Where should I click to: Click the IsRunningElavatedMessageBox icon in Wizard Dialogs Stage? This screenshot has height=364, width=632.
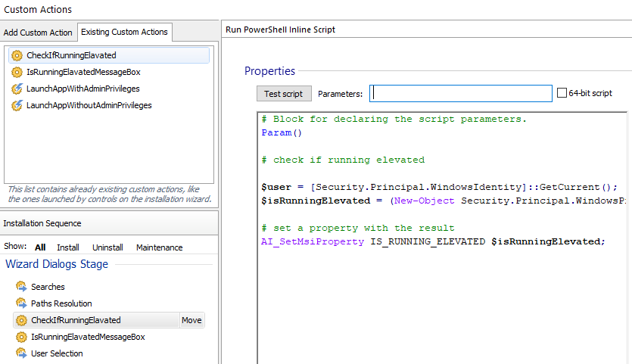(21, 337)
